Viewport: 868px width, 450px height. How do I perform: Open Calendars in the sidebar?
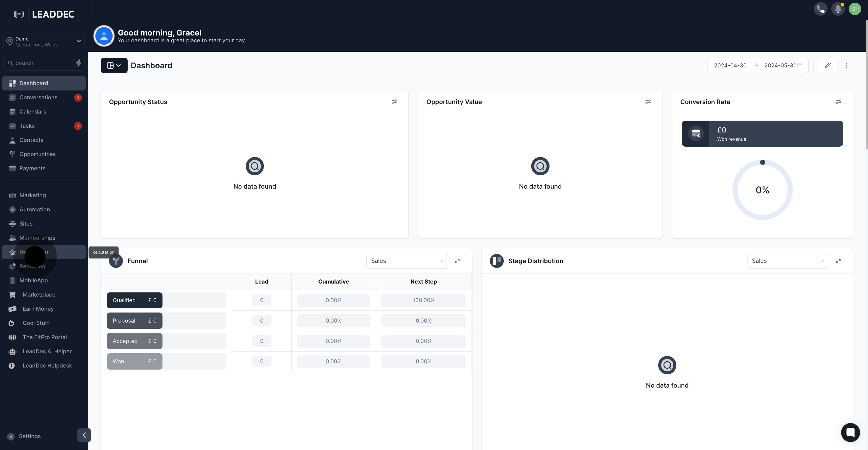click(44, 112)
